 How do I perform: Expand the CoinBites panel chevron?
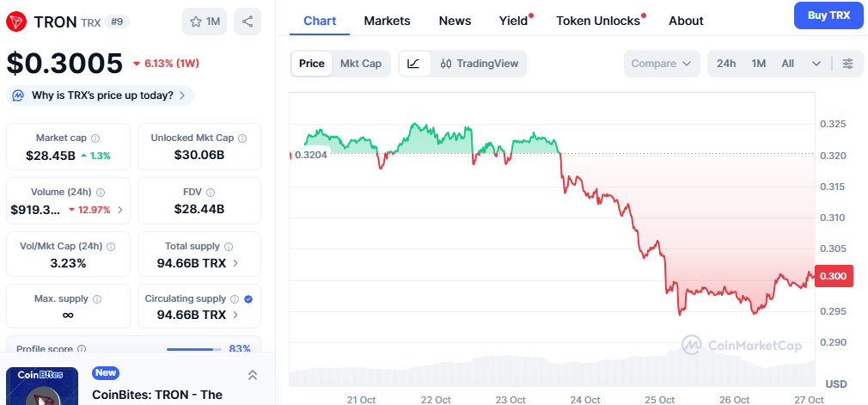[253, 375]
